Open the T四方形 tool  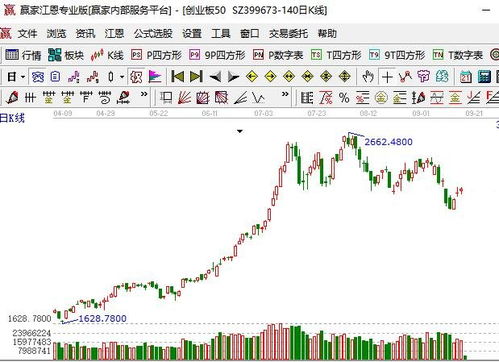(336, 55)
